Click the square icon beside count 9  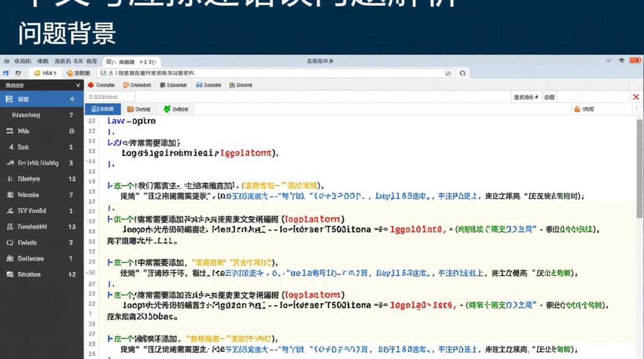pyautogui.click(x=9, y=242)
